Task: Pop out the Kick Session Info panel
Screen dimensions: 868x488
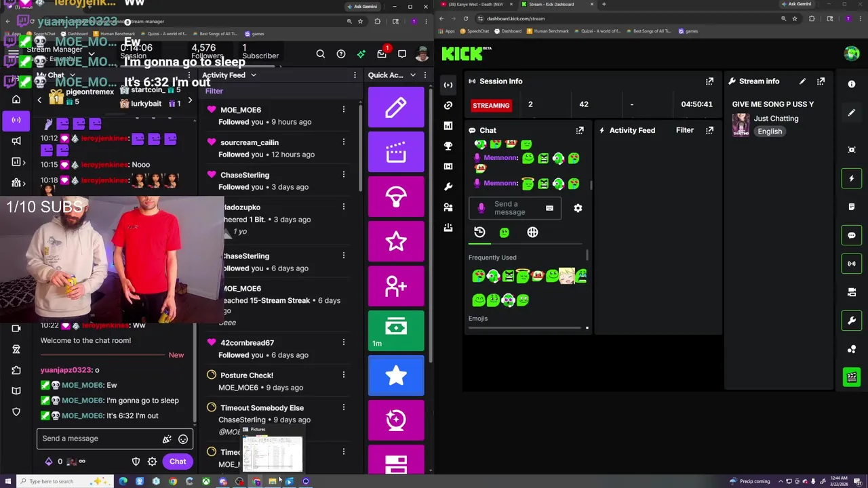Action: pos(709,81)
